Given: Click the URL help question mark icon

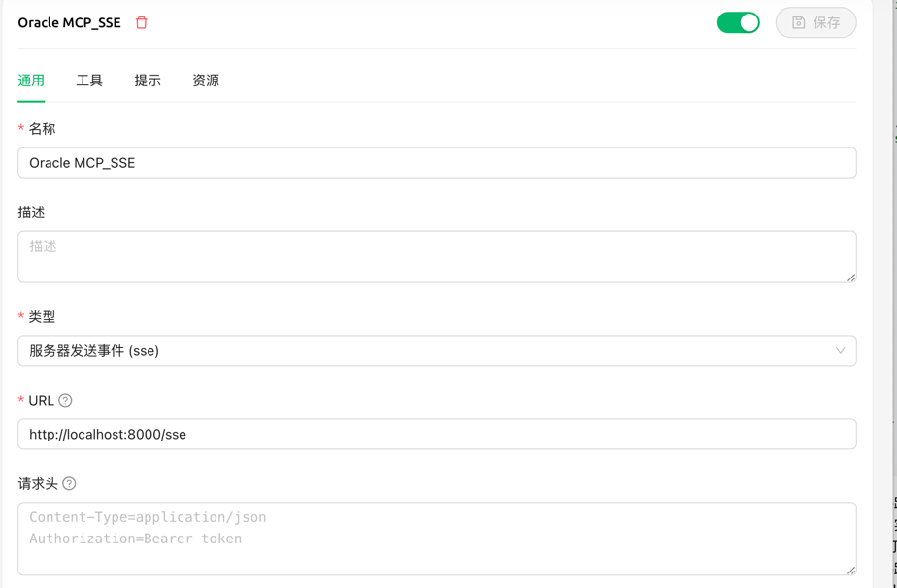Looking at the screenshot, I should click(x=65, y=400).
